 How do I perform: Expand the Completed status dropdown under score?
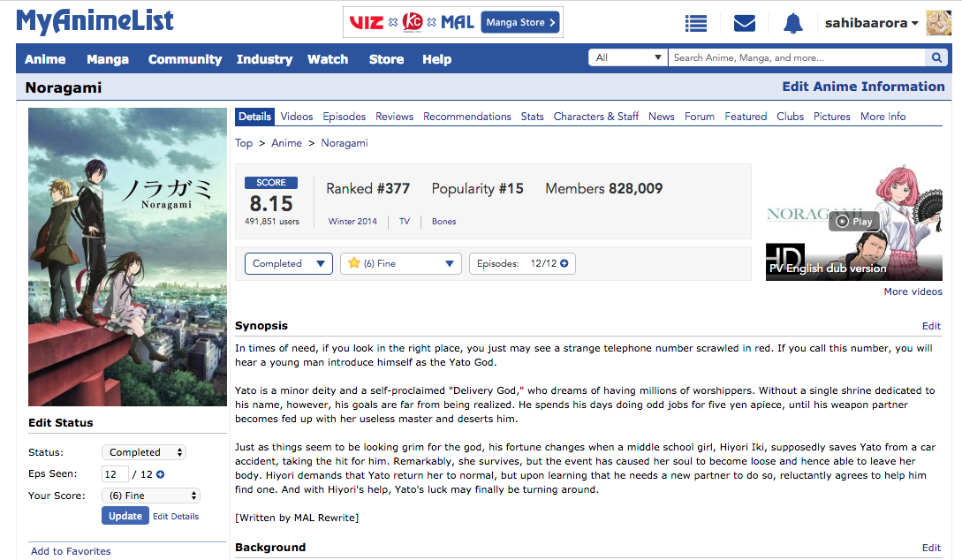pyautogui.click(x=288, y=263)
